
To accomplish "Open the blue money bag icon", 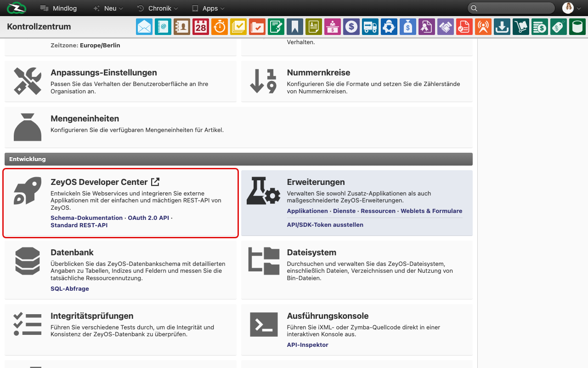I will point(408,27).
